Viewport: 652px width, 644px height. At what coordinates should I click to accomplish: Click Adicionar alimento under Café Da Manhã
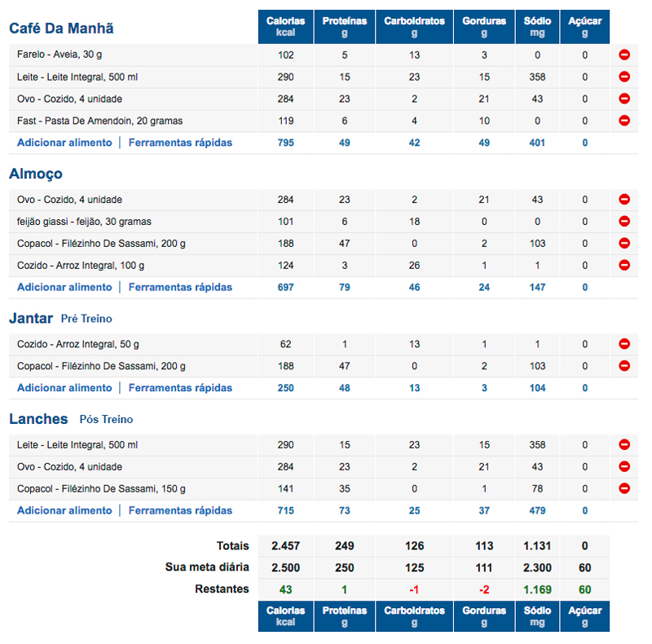64,143
